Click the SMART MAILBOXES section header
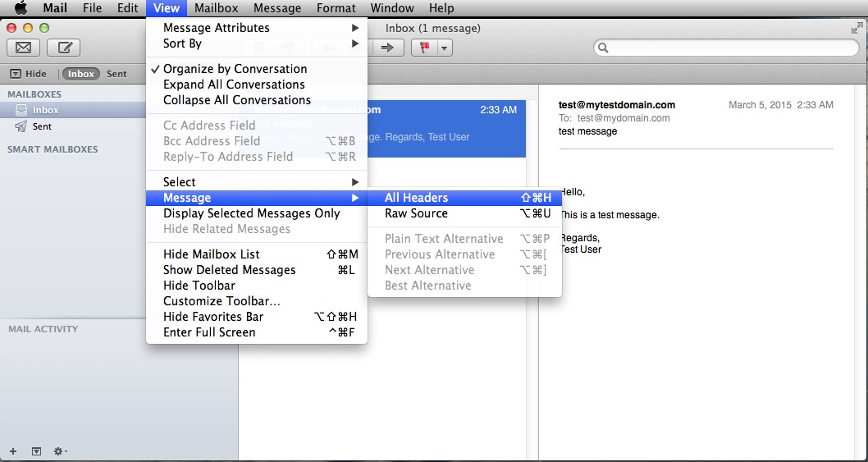Screen dimensions: 868x462 coord(53,149)
